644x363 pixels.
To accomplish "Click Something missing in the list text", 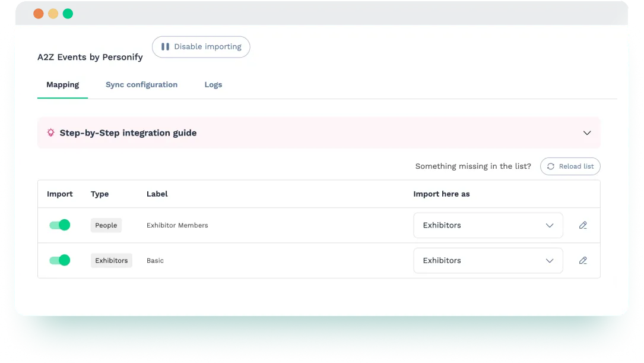I will [472, 166].
